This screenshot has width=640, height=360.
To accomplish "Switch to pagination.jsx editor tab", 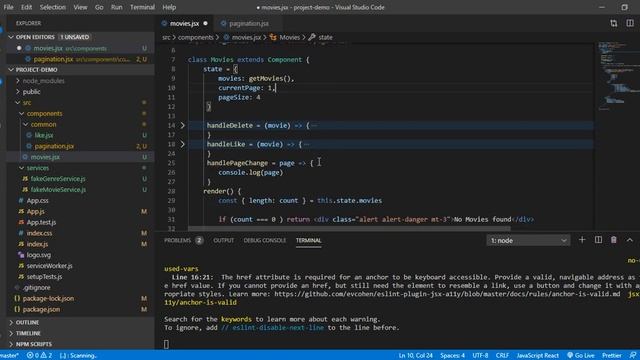I will 249,24.
